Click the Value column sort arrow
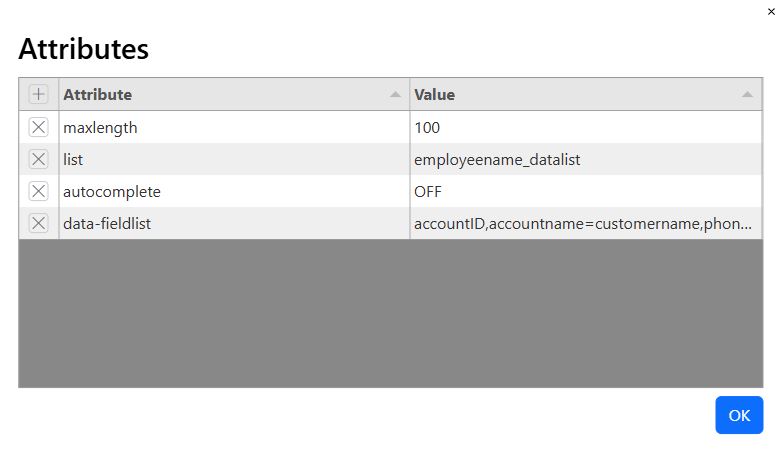 748,95
